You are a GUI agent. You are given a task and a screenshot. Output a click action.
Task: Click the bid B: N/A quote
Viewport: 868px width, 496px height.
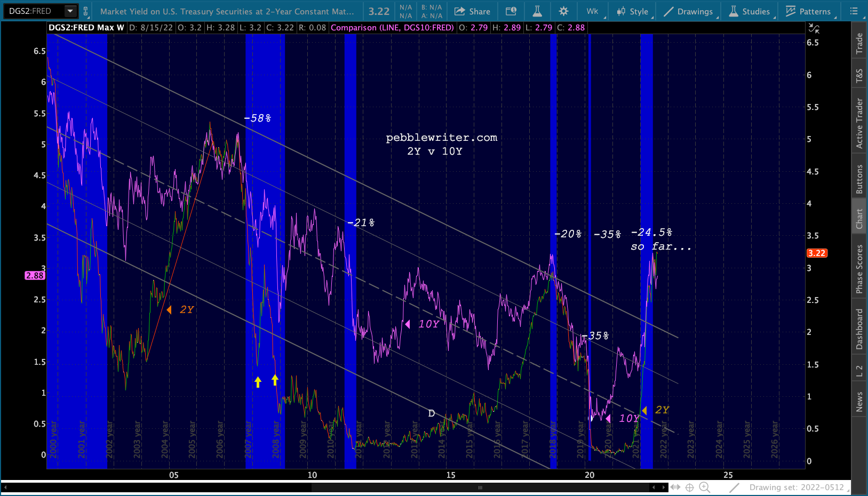pos(432,7)
